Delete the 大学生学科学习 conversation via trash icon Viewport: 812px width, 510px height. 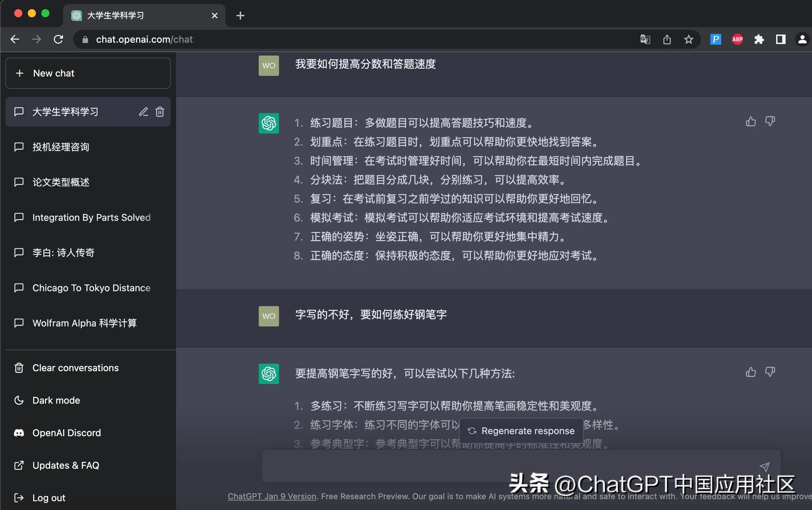160,112
